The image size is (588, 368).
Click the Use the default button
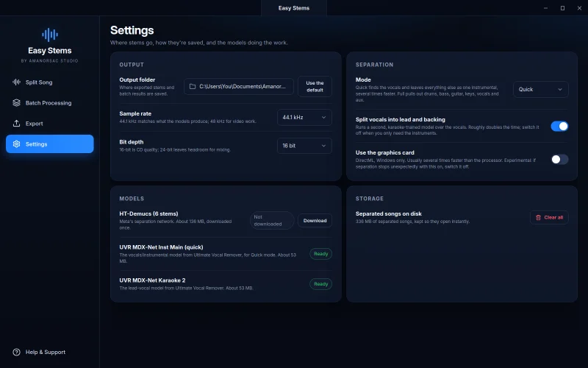point(315,86)
